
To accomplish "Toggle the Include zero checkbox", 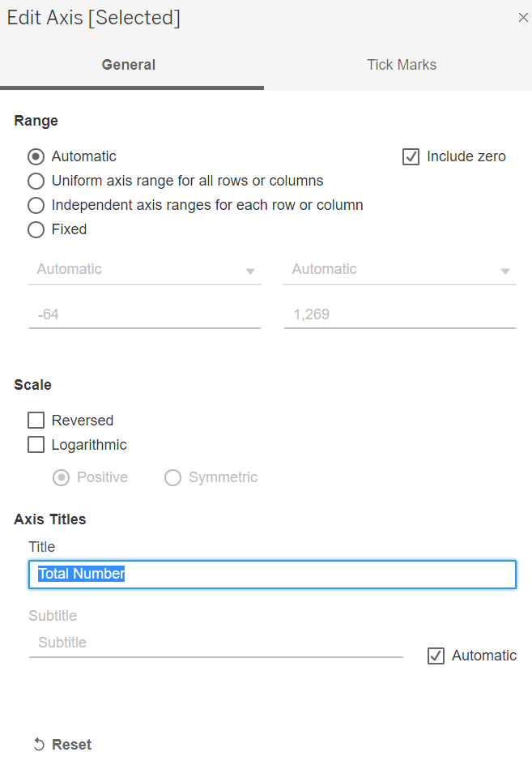I will (411, 156).
